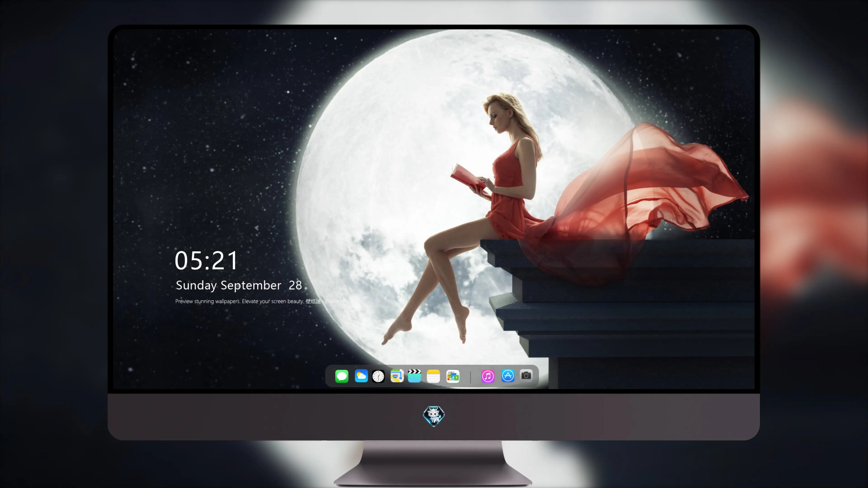Launch the Maps app from the dock
The height and width of the screenshot is (488, 868).
[397, 376]
